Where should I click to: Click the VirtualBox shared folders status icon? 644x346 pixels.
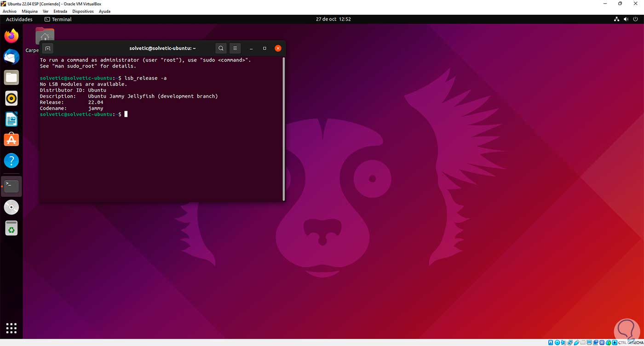click(583, 343)
